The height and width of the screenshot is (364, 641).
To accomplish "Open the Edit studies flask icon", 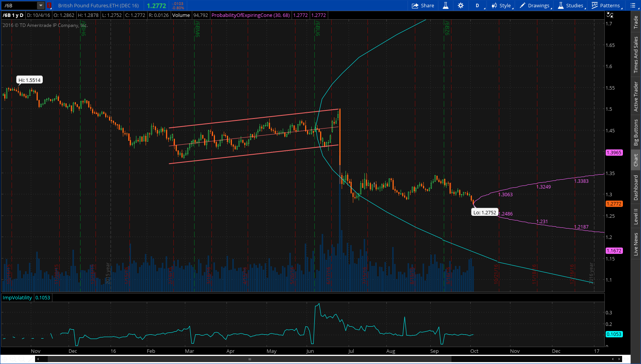I will point(446,5).
